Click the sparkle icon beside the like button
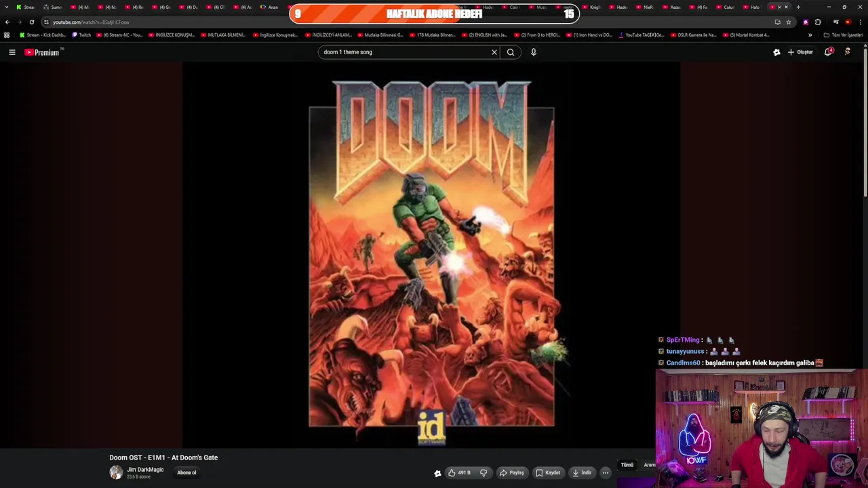This screenshot has width=868, height=488. 437,473
